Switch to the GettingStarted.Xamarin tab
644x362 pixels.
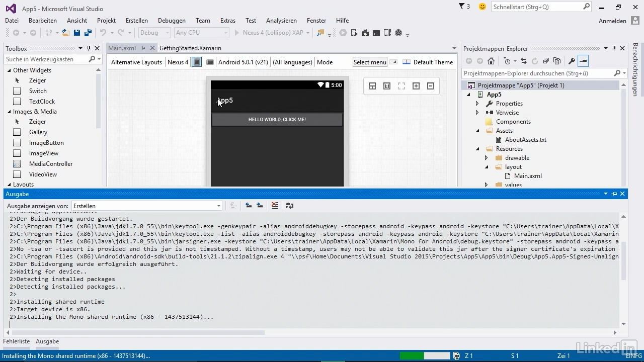[190, 48]
